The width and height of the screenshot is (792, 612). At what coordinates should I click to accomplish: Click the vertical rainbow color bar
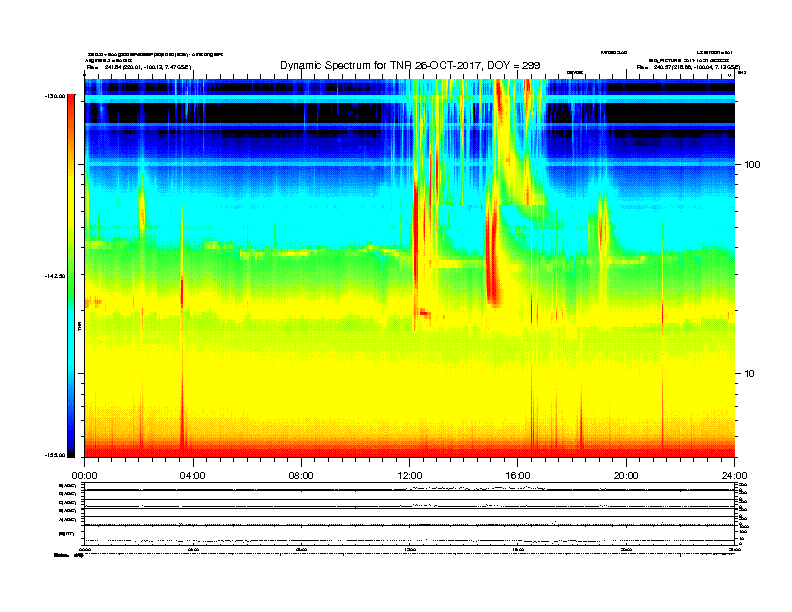pos(71,276)
